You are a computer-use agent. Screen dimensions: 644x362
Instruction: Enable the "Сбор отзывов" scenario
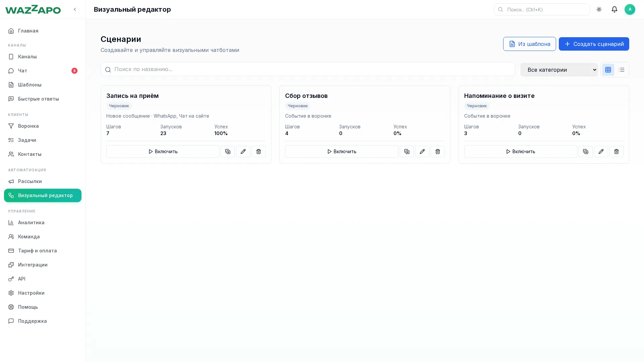[x=341, y=152]
